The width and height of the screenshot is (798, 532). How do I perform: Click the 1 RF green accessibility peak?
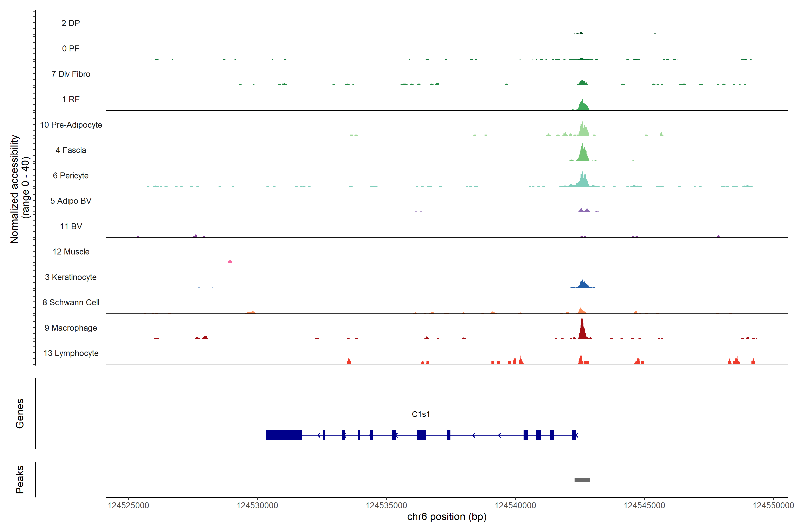click(x=583, y=106)
